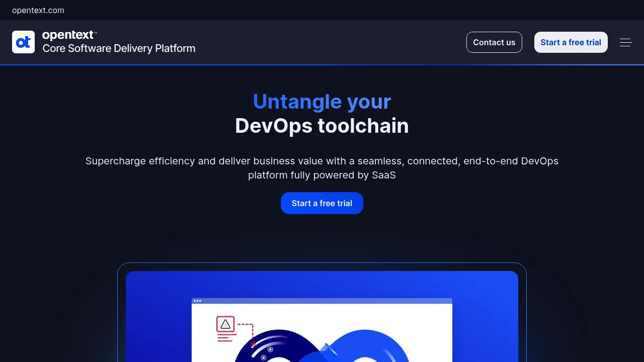The width and height of the screenshot is (644, 362).
Task: Open the hamburger menu icon
Action: [x=626, y=43]
